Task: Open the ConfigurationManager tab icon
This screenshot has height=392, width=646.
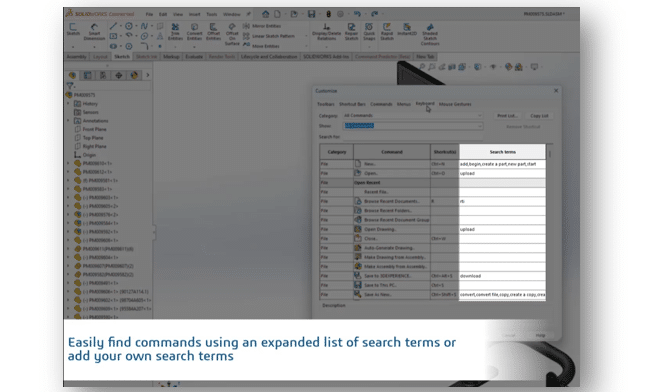Action: [x=103, y=75]
